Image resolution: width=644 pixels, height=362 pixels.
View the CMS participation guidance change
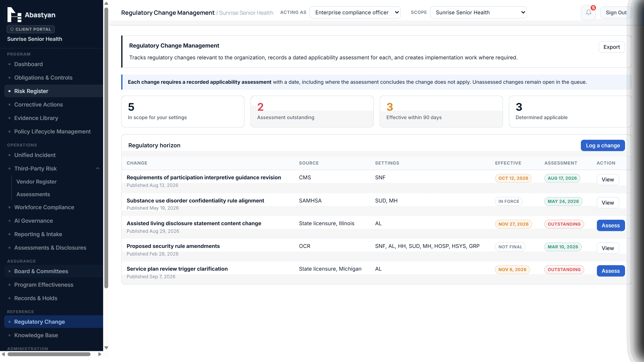pos(608,180)
